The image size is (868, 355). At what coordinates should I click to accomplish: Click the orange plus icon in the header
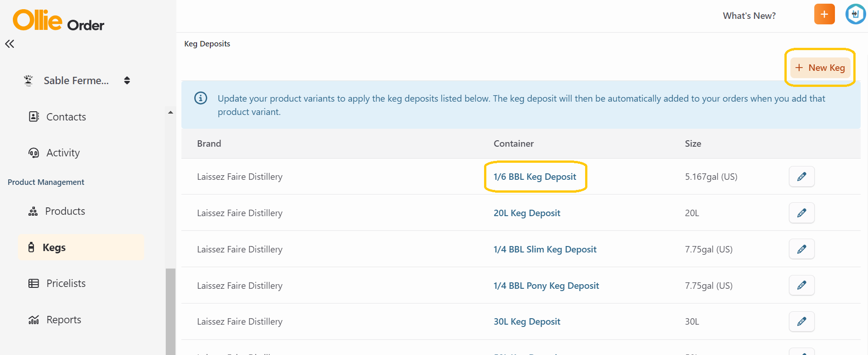pyautogui.click(x=824, y=14)
